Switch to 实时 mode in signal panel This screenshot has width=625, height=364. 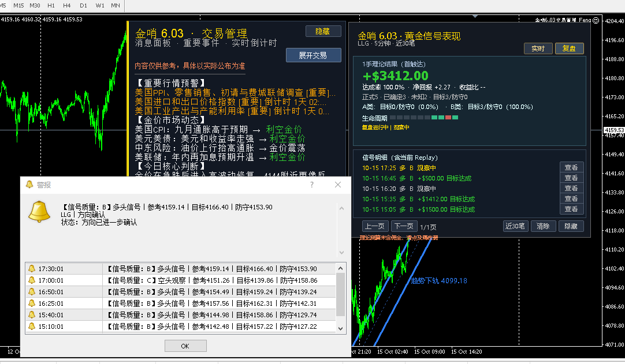[538, 48]
